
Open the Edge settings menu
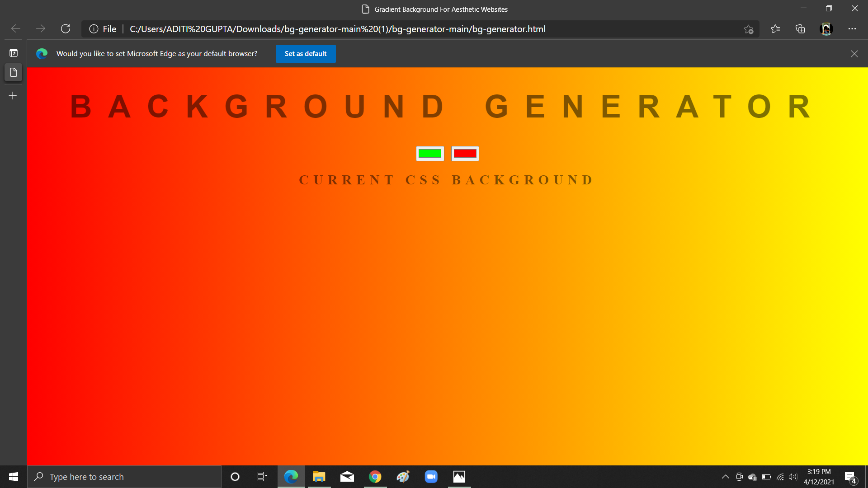click(x=853, y=28)
